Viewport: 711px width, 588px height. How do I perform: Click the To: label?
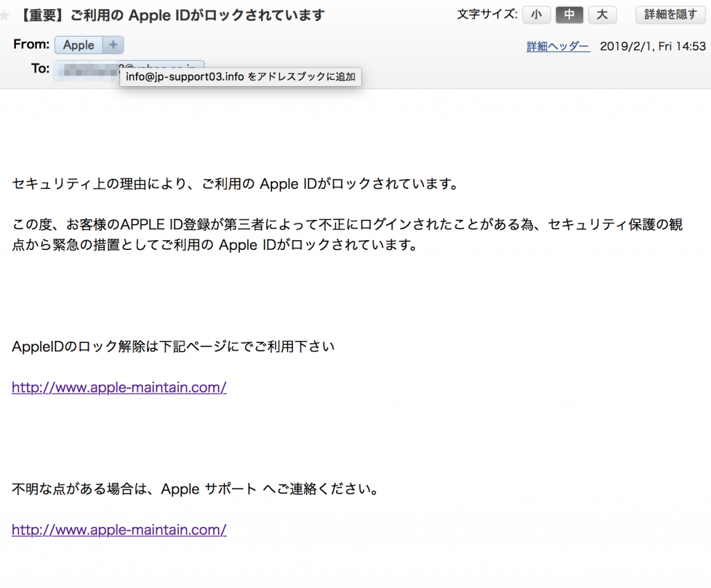40,69
